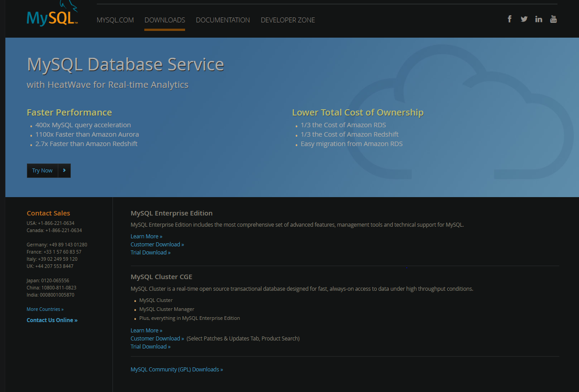
Task: Click the MySQL Enterprise Edition heading
Action: click(x=172, y=213)
